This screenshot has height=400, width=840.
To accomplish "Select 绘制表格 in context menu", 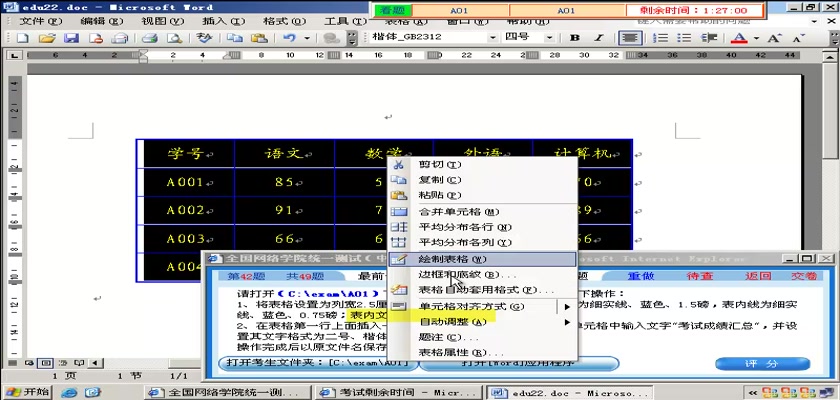I will 482,259.
